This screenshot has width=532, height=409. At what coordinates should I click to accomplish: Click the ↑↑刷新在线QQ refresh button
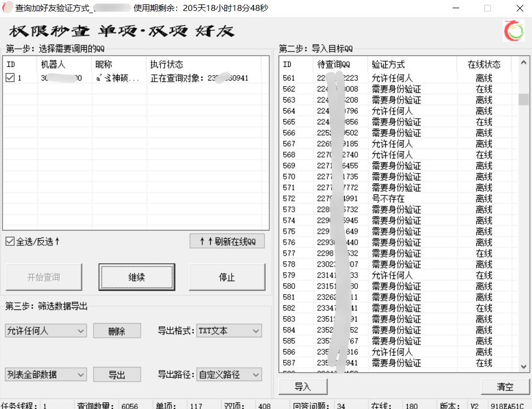(x=227, y=241)
